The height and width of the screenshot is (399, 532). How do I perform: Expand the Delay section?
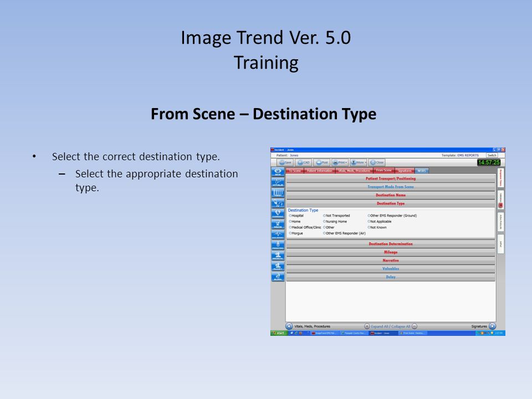pos(391,277)
